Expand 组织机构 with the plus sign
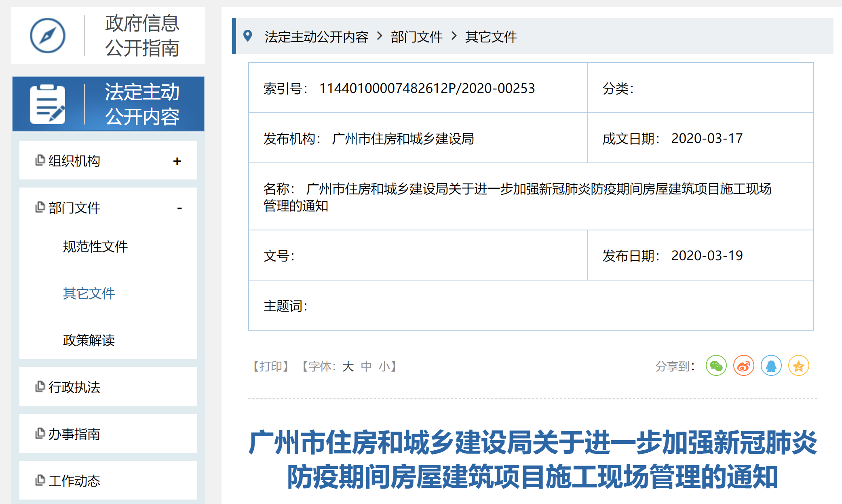This screenshot has width=842, height=504. tap(177, 161)
